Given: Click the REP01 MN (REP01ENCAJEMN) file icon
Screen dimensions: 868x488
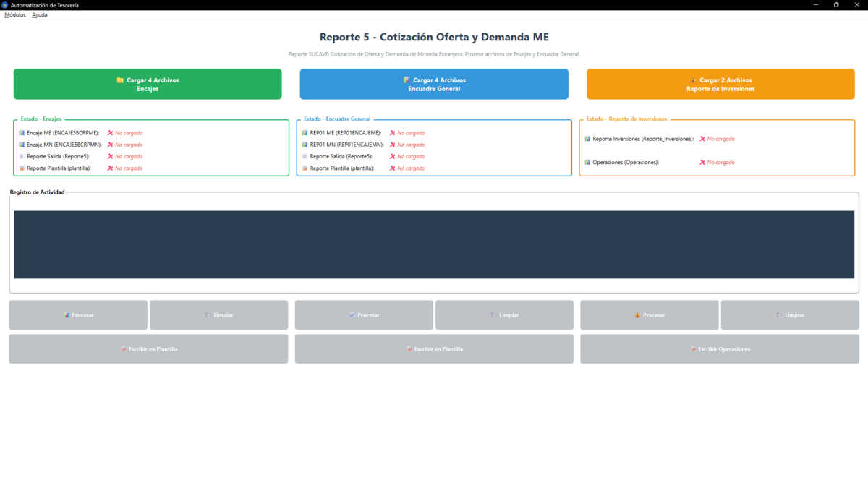Looking at the screenshot, I should [x=305, y=144].
